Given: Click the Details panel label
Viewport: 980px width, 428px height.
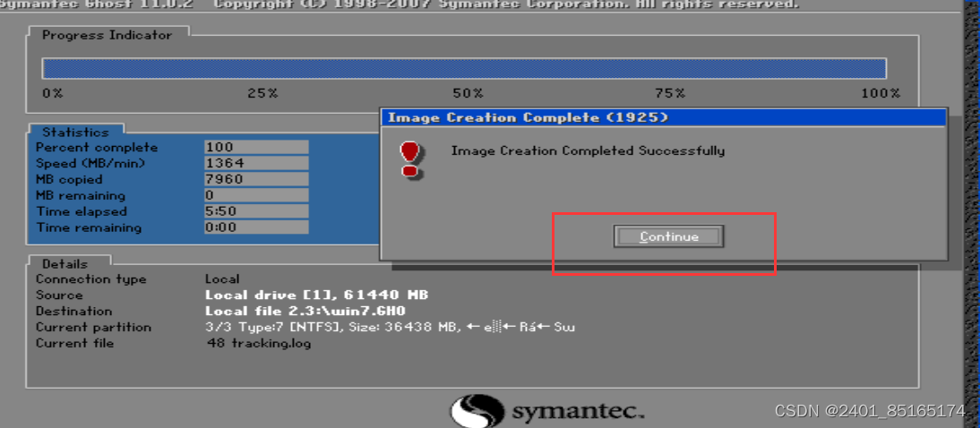Looking at the screenshot, I should [x=65, y=263].
